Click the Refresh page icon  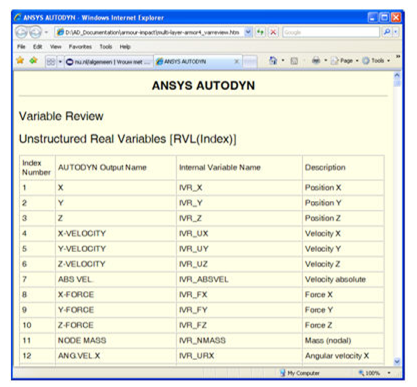pyautogui.click(x=260, y=32)
